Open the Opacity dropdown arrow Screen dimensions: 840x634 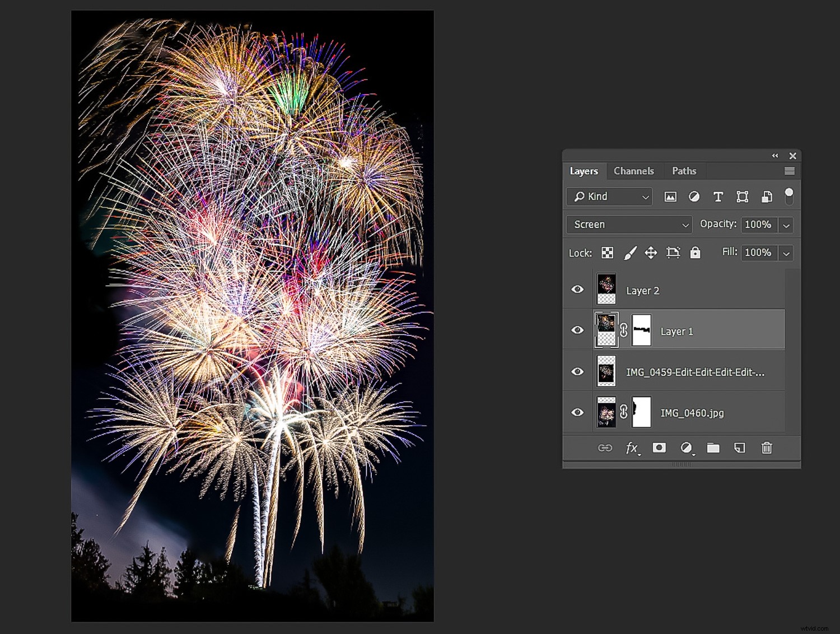786,225
